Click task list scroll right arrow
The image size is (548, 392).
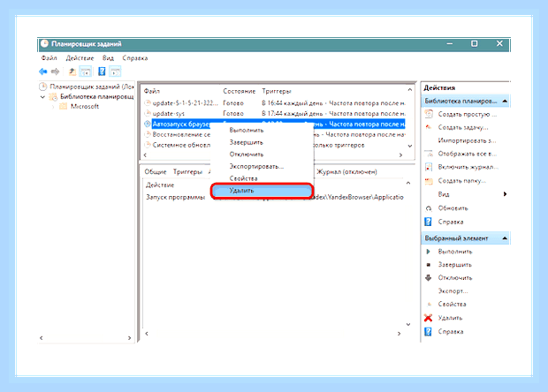click(401, 155)
